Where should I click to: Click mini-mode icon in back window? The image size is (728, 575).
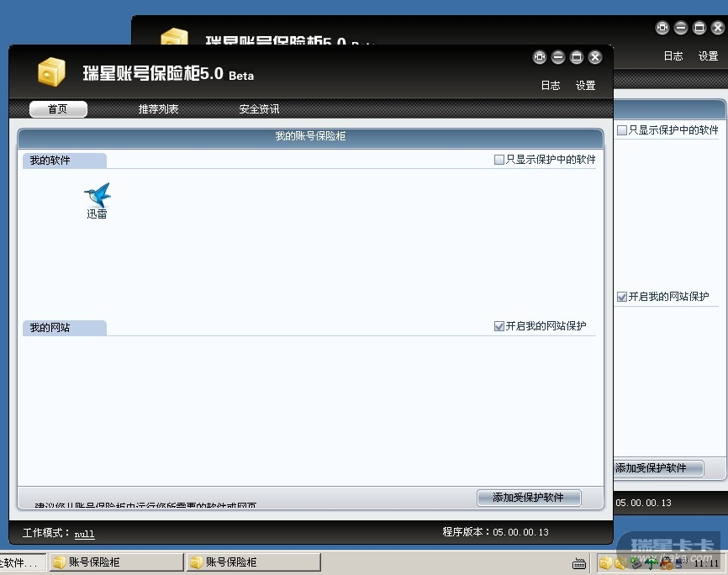tap(662, 28)
